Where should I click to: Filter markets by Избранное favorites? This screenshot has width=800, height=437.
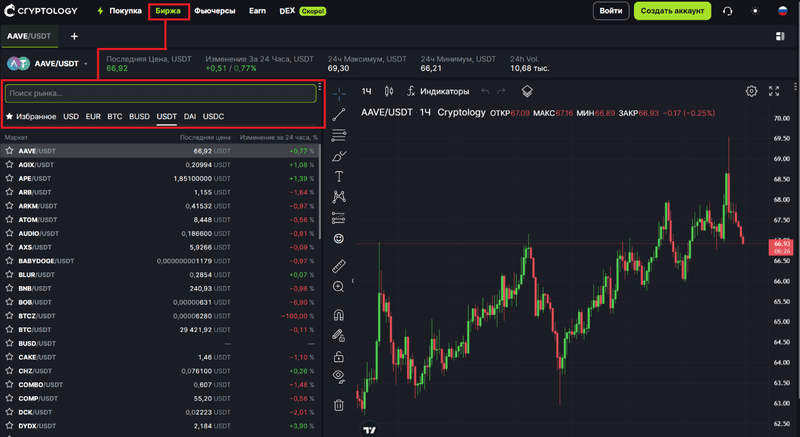coord(31,116)
